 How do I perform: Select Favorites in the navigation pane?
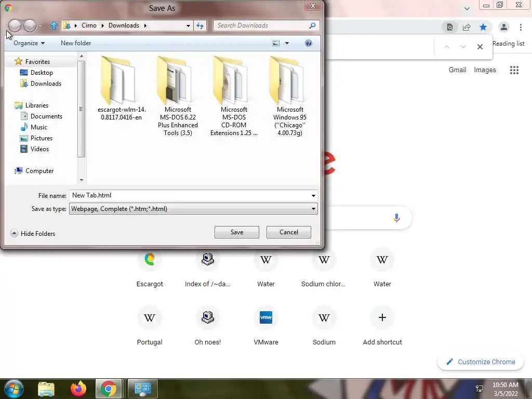[x=37, y=62]
